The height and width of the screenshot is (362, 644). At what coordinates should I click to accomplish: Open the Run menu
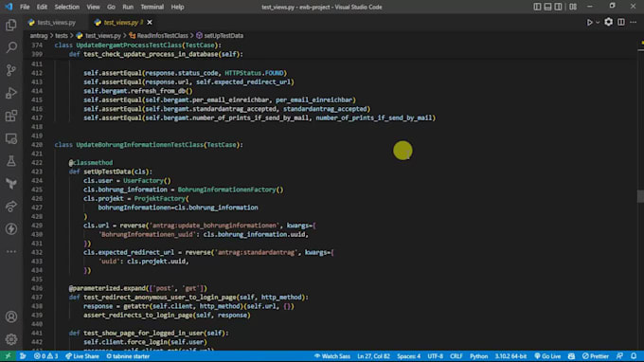128,7
